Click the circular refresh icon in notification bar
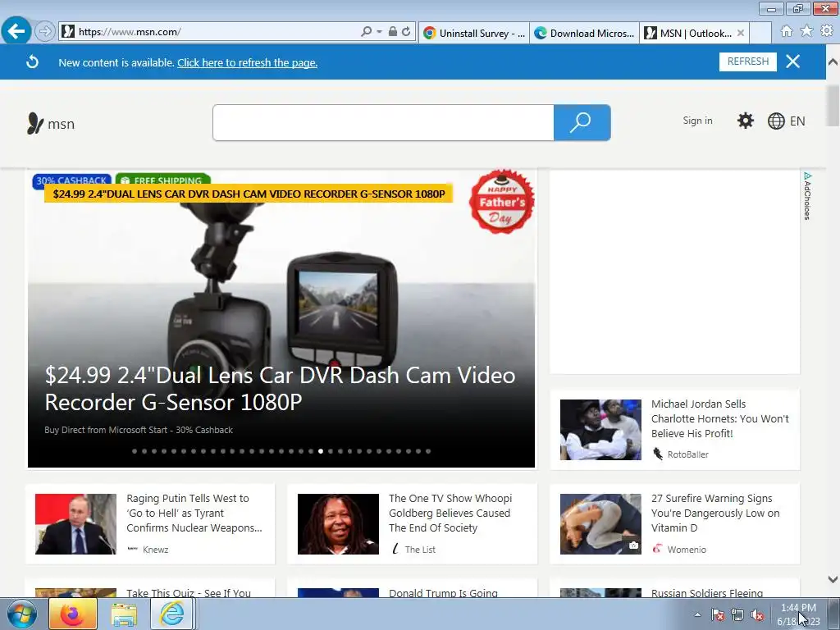Viewport: 840px width, 630px height. 32,62
